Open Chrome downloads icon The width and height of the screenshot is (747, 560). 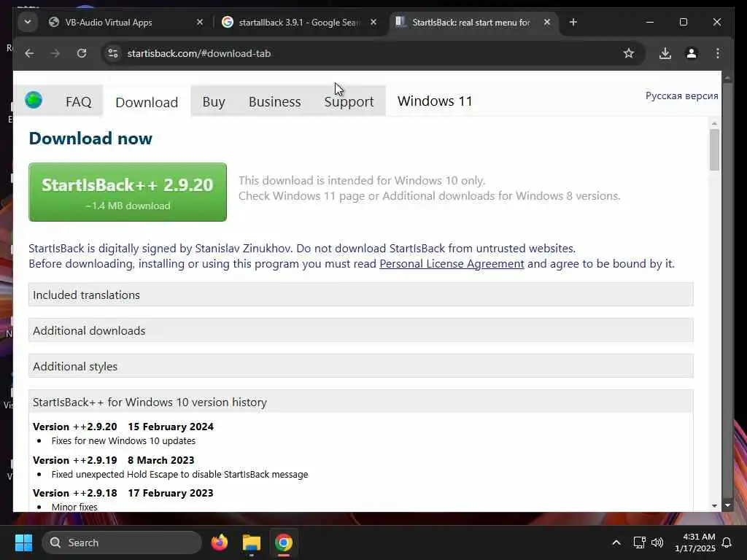(665, 53)
